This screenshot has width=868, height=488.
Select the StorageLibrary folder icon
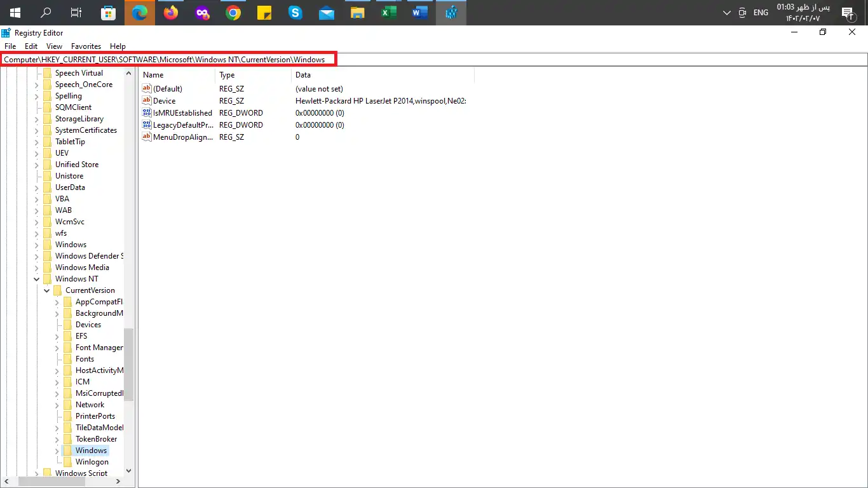click(47, 119)
